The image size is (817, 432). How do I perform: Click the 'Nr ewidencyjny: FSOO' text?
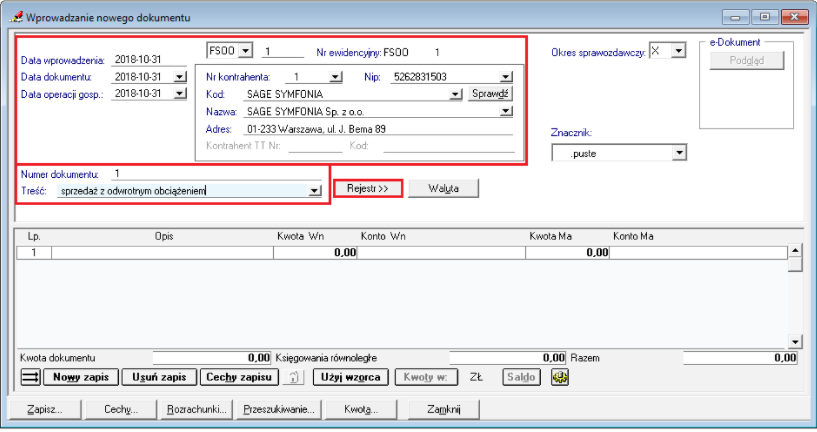[x=362, y=52]
